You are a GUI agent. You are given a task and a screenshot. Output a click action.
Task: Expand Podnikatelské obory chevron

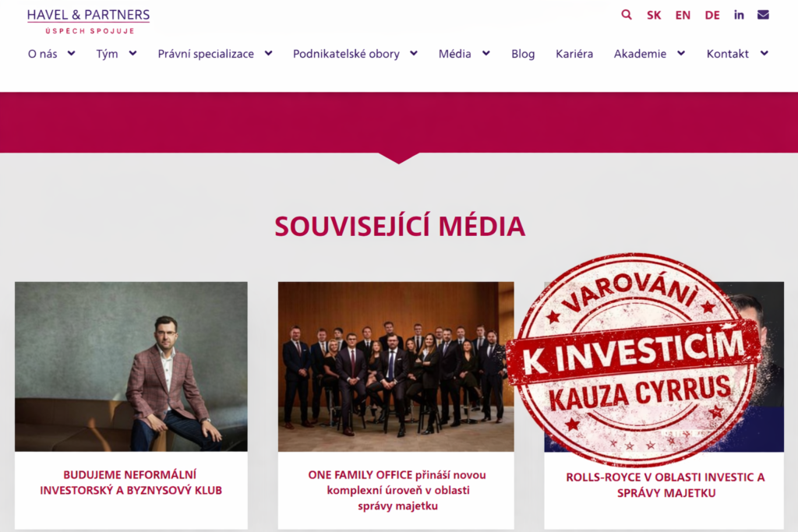pos(414,54)
